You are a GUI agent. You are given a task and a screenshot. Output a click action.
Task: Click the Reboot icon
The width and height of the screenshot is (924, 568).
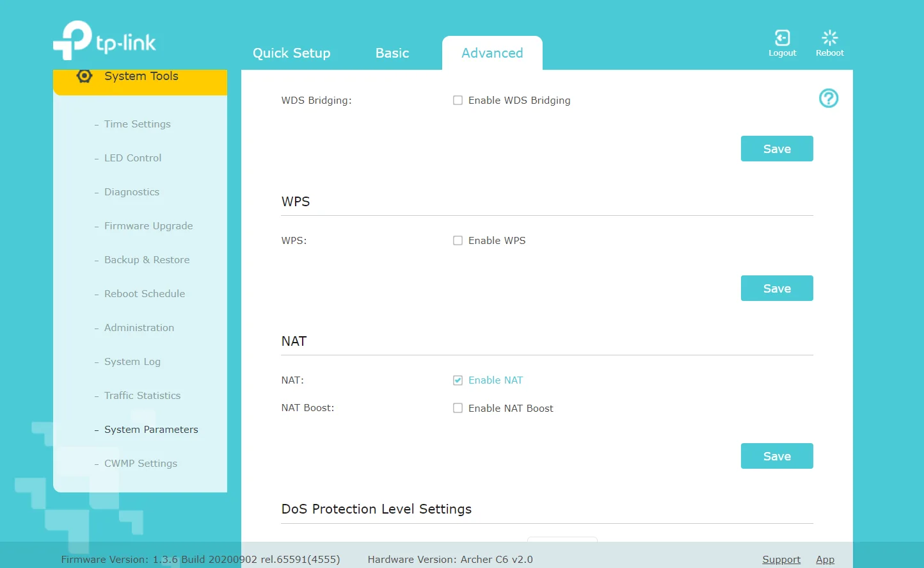(829, 38)
